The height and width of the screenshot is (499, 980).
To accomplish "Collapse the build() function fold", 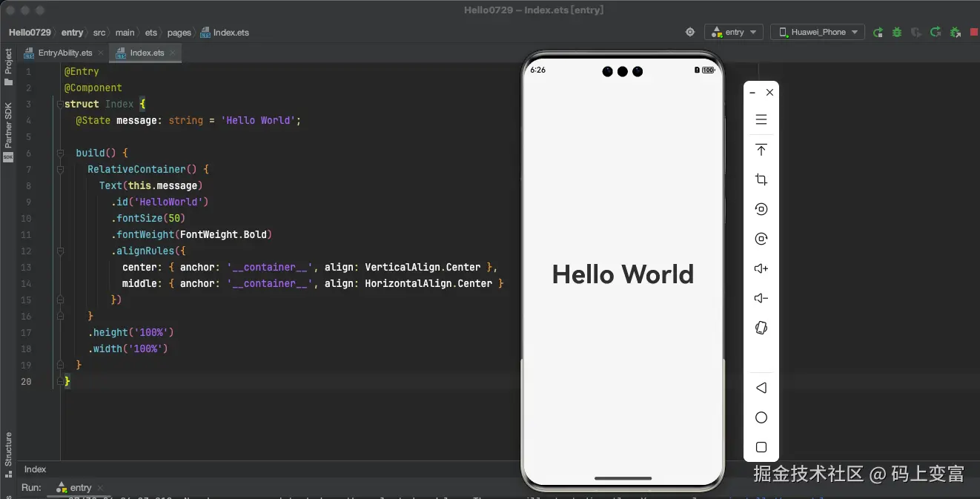I will pyautogui.click(x=60, y=153).
